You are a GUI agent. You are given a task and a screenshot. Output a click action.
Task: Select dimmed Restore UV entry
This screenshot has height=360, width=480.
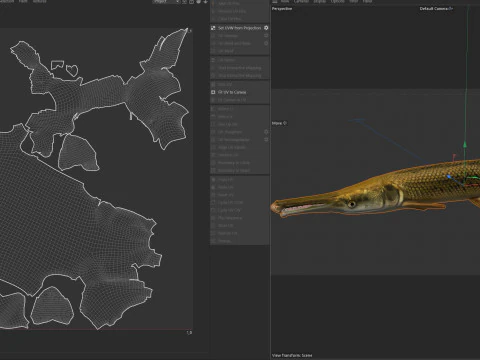[228, 233]
